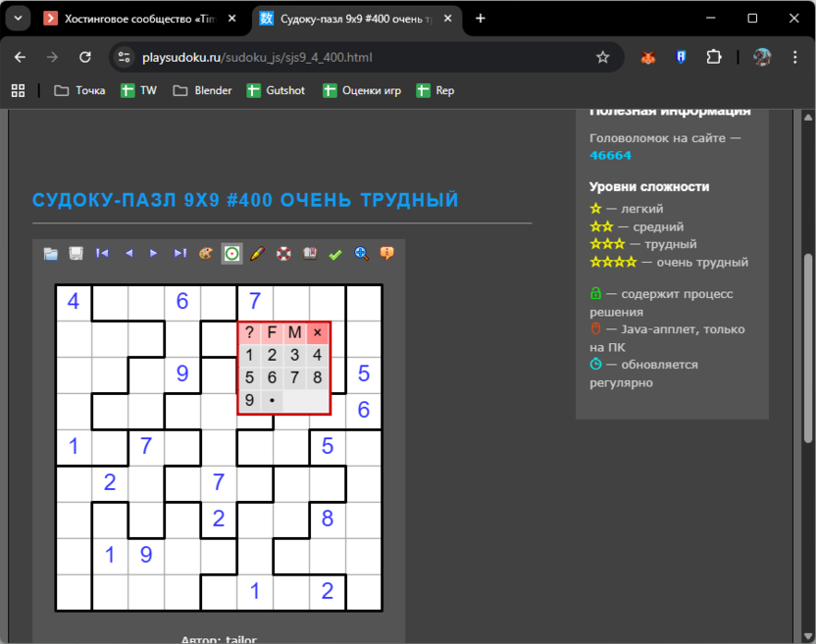The height and width of the screenshot is (644, 816).
Task: Follow the 46664 puzzles link
Action: [613, 155]
